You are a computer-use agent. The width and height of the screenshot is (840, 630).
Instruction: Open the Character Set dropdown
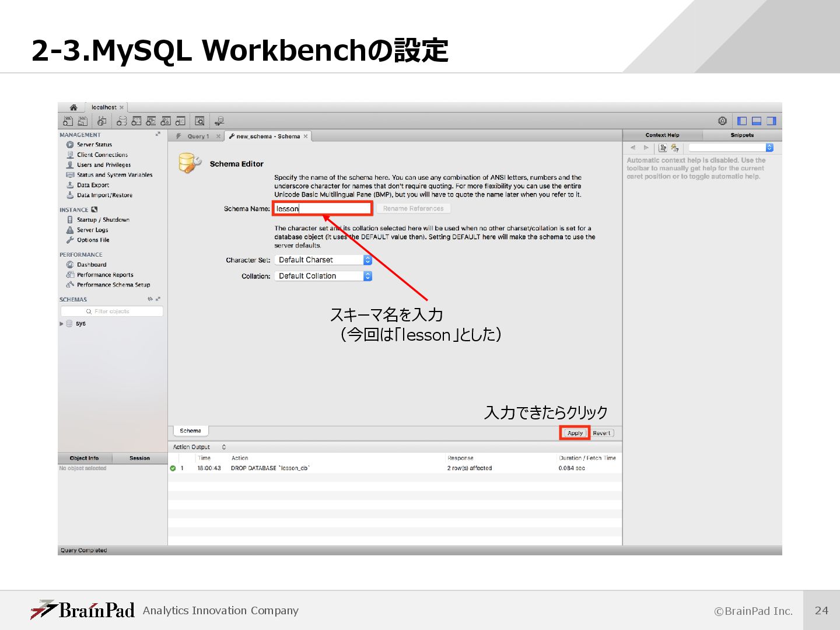click(323, 260)
